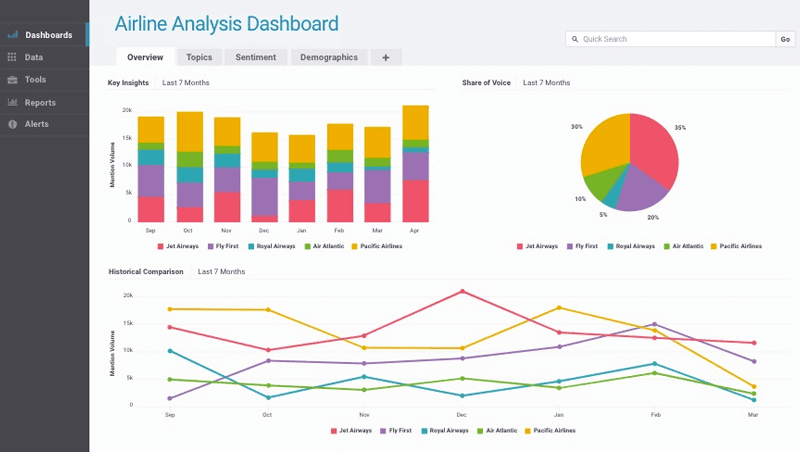The image size is (800, 452).
Task: Click the Dashboards chart icon in sidebar
Action: (x=13, y=35)
